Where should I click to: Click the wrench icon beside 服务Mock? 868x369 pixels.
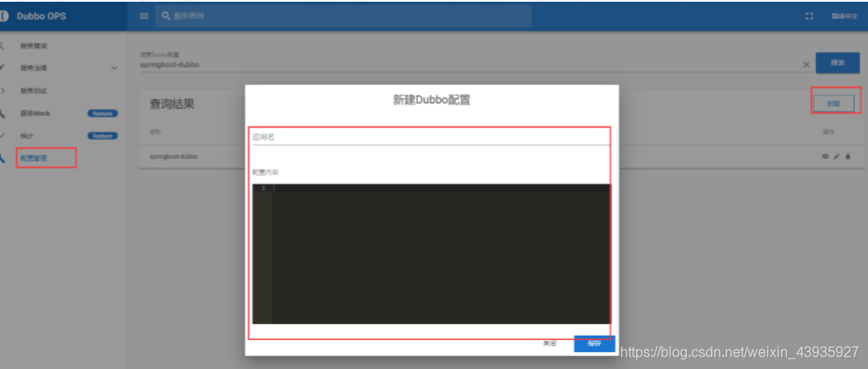point(3,113)
